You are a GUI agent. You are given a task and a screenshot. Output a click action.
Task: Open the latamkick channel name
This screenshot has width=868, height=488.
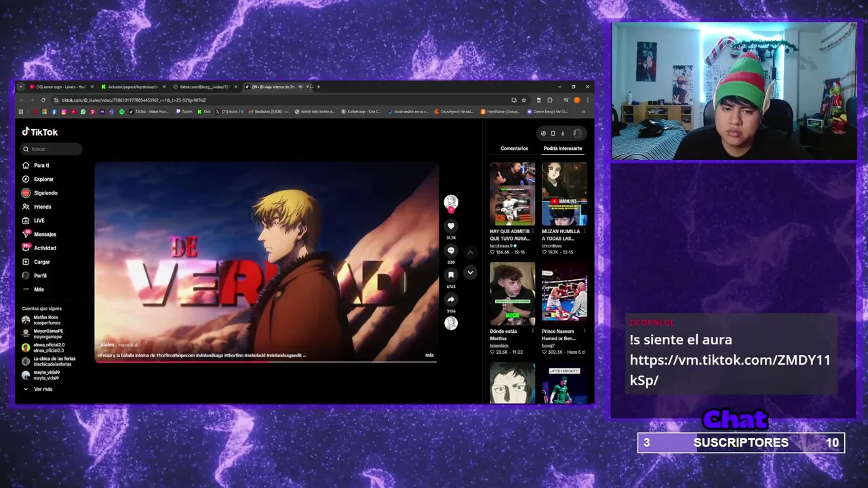(x=499, y=346)
